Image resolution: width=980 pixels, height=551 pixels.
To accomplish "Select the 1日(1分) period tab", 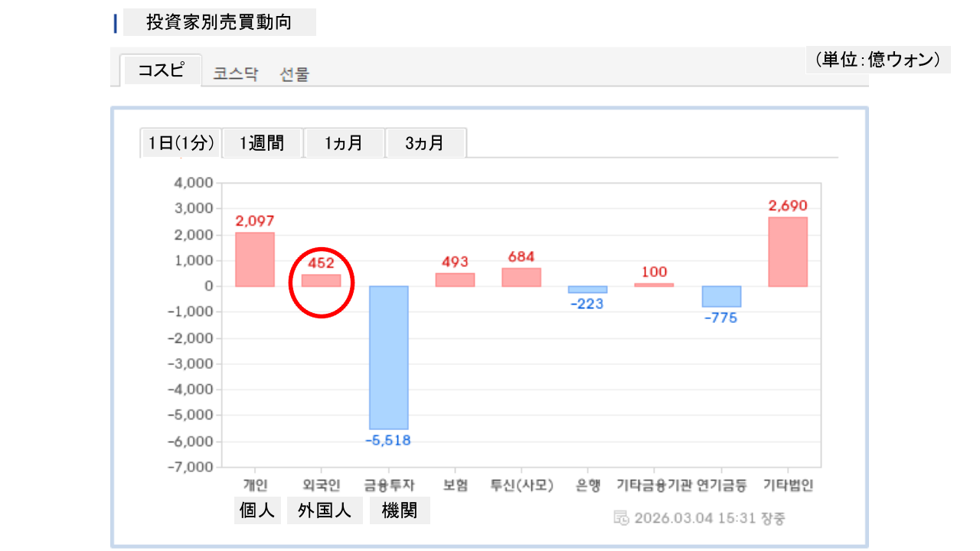I will pyautogui.click(x=181, y=143).
